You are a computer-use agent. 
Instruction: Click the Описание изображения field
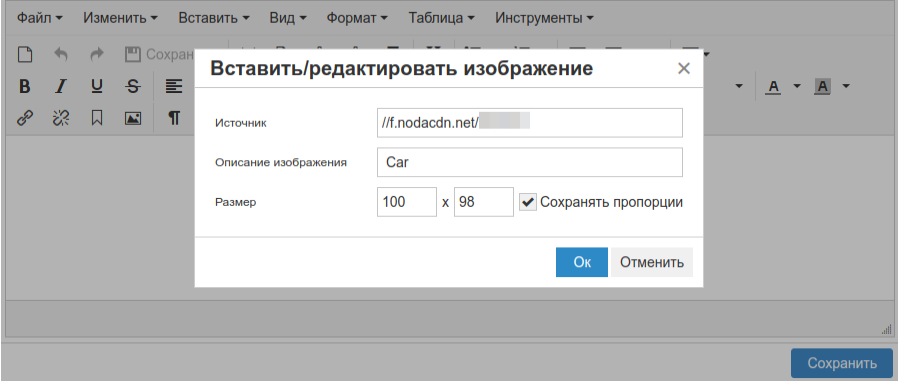(x=530, y=163)
